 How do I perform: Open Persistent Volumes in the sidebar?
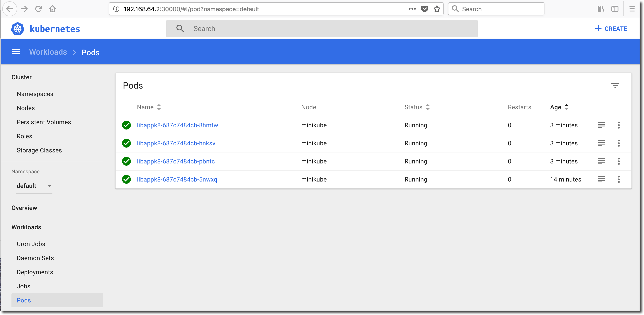[x=44, y=122]
